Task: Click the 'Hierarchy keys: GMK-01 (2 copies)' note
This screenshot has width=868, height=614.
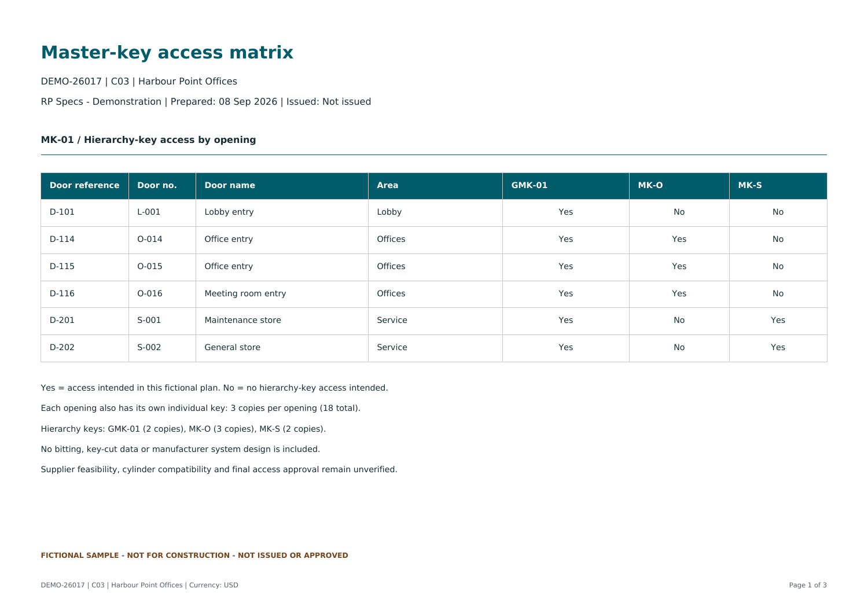Action: point(183,429)
